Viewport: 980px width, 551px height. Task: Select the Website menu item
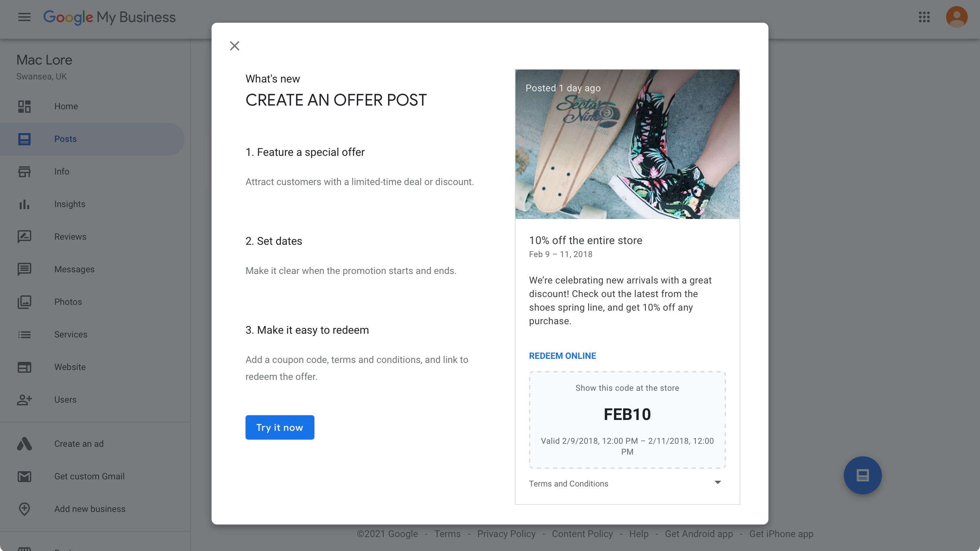pyautogui.click(x=69, y=367)
